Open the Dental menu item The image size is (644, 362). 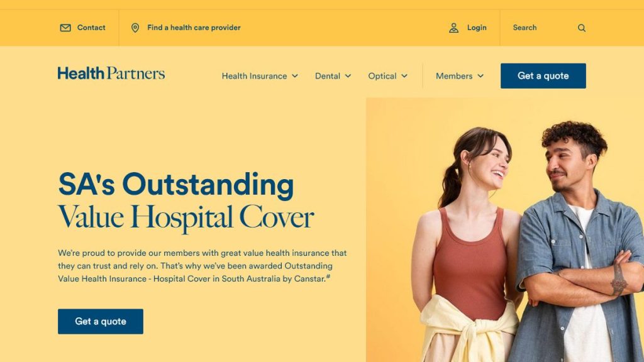click(327, 76)
